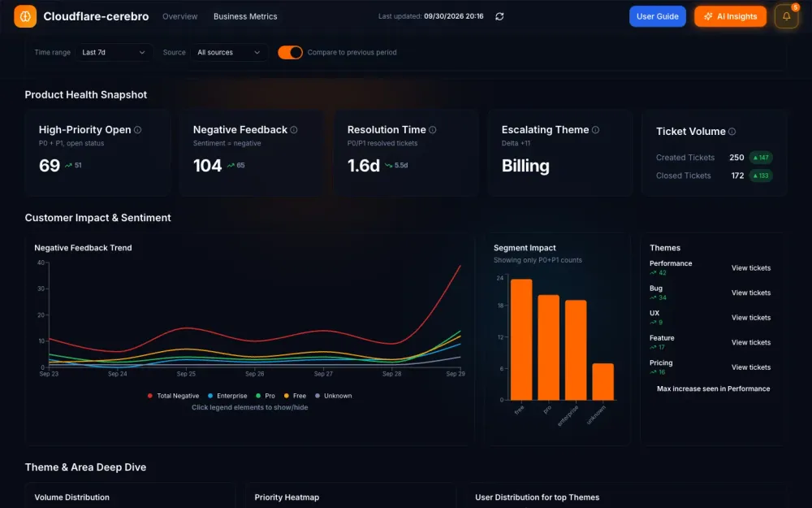The height and width of the screenshot is (508, 812).
Task: Click the last updated timestamp
Action: pos(454,16)
